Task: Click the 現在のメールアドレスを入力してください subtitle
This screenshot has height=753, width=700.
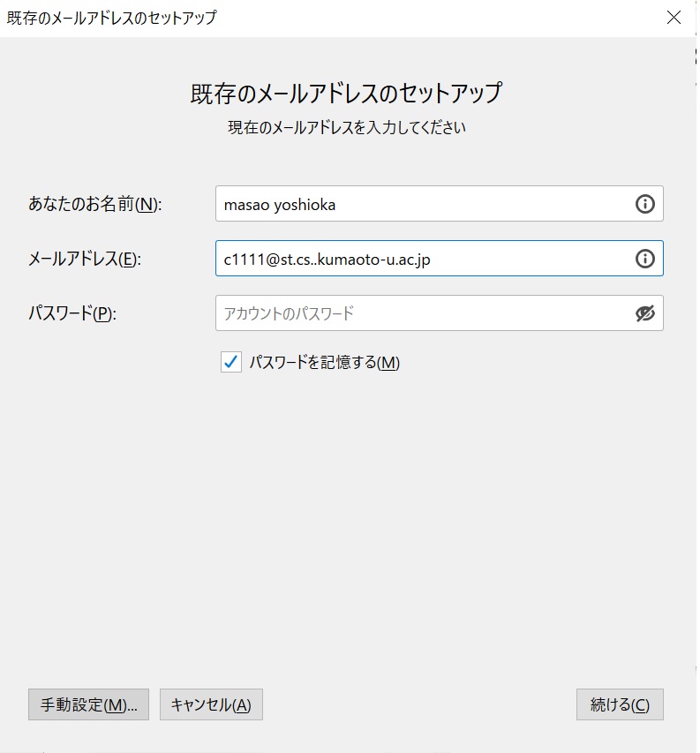Action: [x=347, y=128]
